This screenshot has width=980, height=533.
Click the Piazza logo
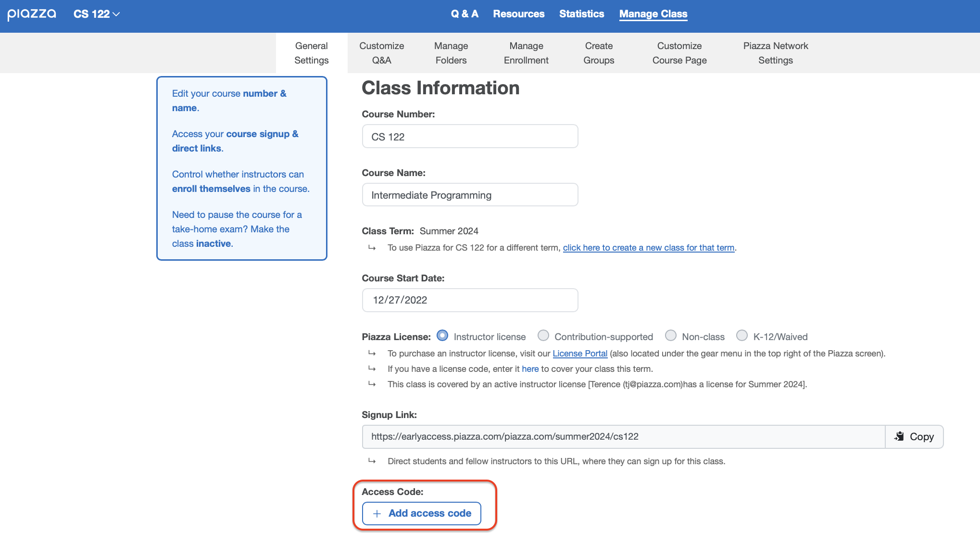[x=32, y=14]
